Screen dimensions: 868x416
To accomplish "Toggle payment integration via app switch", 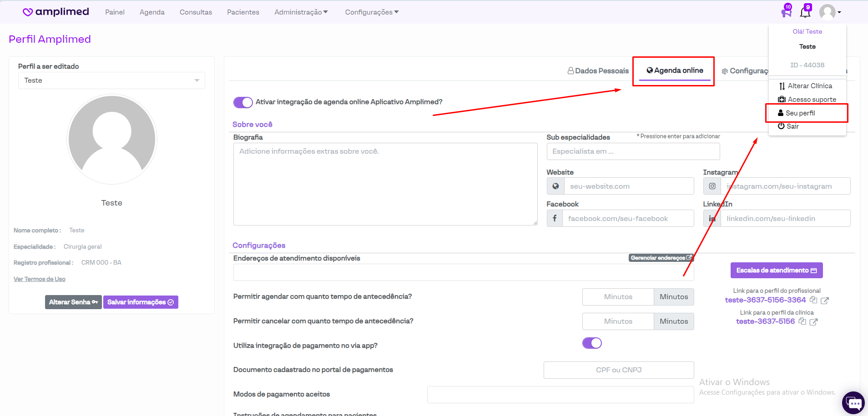I will pos(592,343).
